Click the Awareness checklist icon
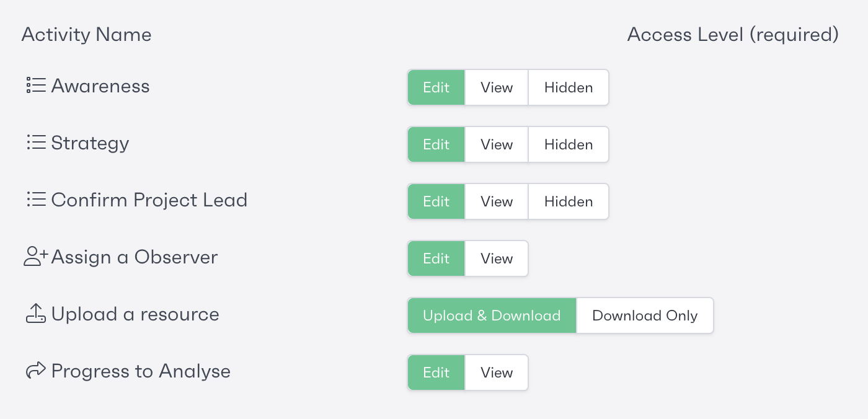This screenshot has height=419, width=868. [x=36, y=86]
